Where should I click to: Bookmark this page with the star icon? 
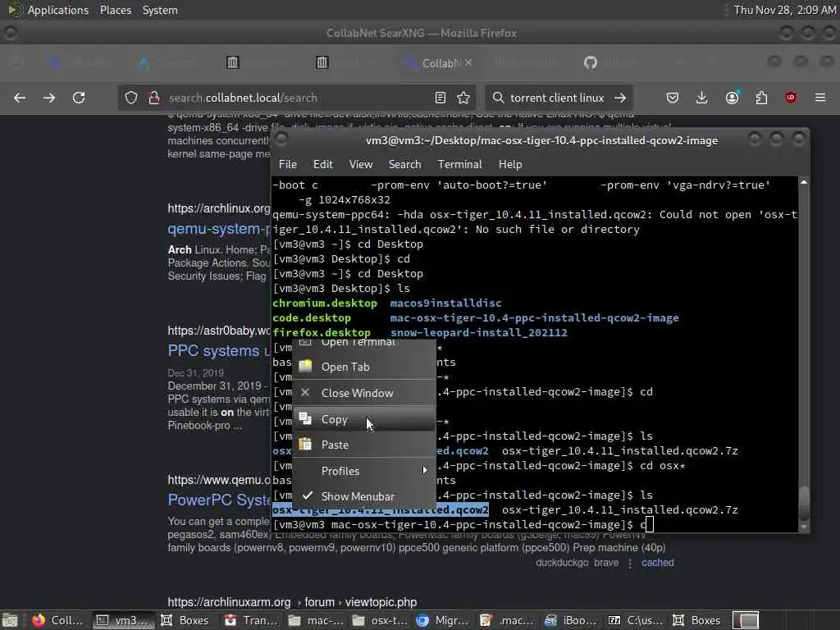(463, 98)
